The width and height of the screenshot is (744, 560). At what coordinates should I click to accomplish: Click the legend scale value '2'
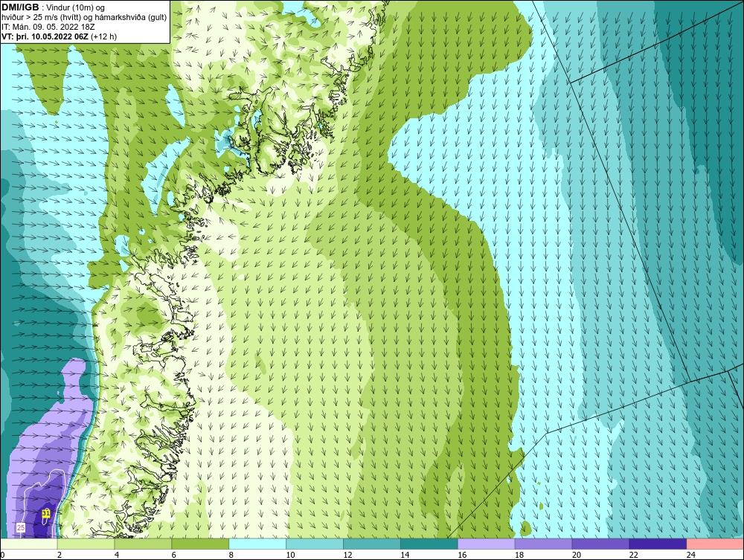pos(60,555)
